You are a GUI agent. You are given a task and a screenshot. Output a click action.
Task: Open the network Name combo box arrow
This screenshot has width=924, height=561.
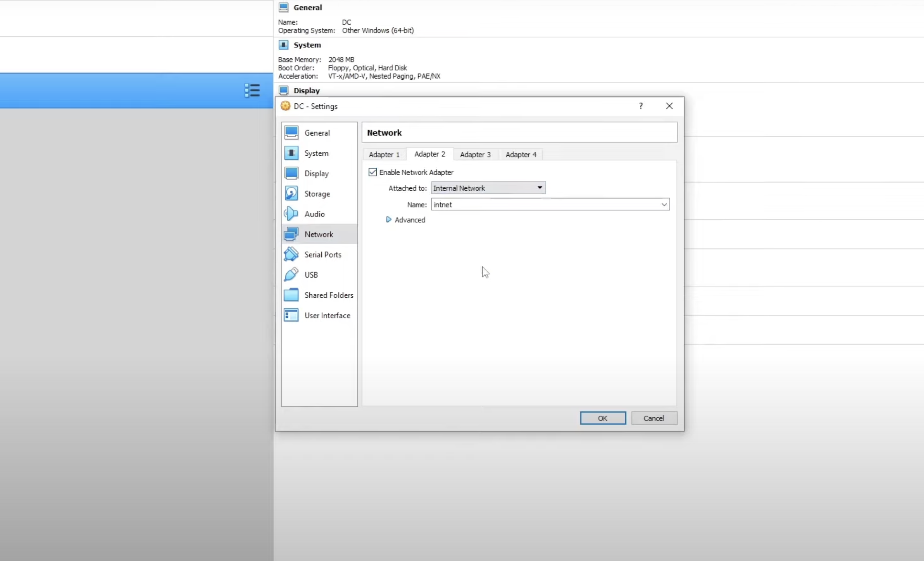[664, 204]
